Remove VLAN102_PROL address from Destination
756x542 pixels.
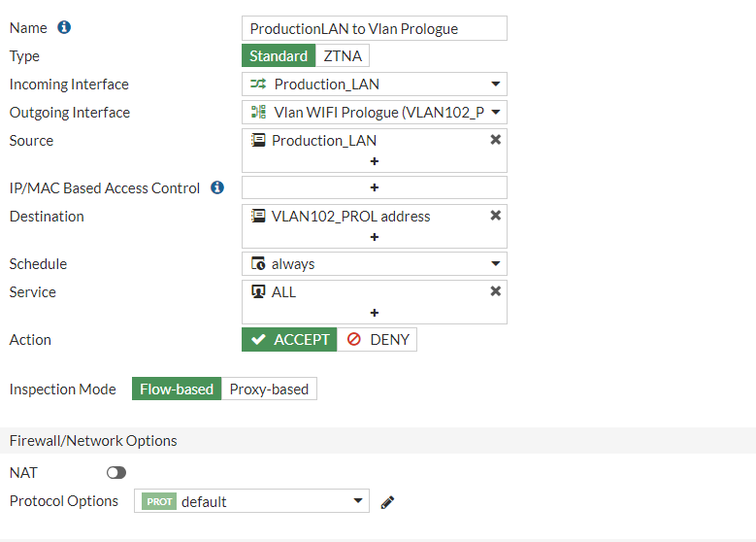pos(496,216)
